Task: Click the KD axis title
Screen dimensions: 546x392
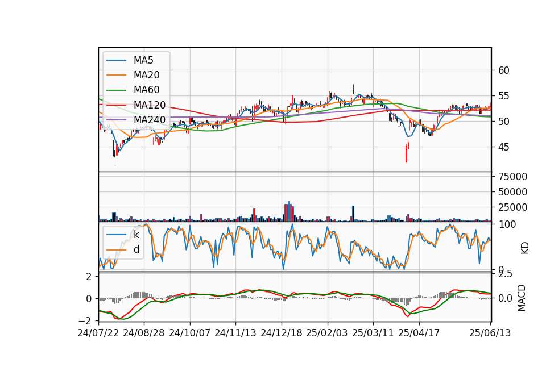Action: click(525, 248)
